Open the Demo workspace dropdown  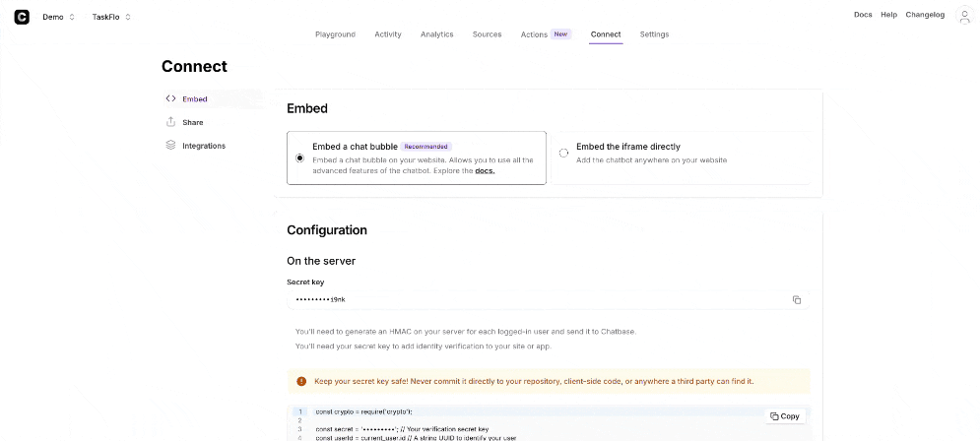(58, 17)
